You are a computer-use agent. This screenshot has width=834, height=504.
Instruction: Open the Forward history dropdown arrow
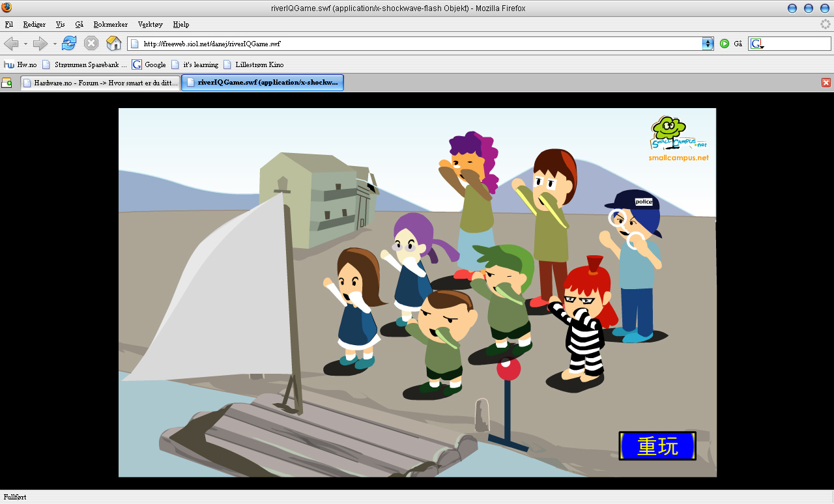click(x=55, y=44)
